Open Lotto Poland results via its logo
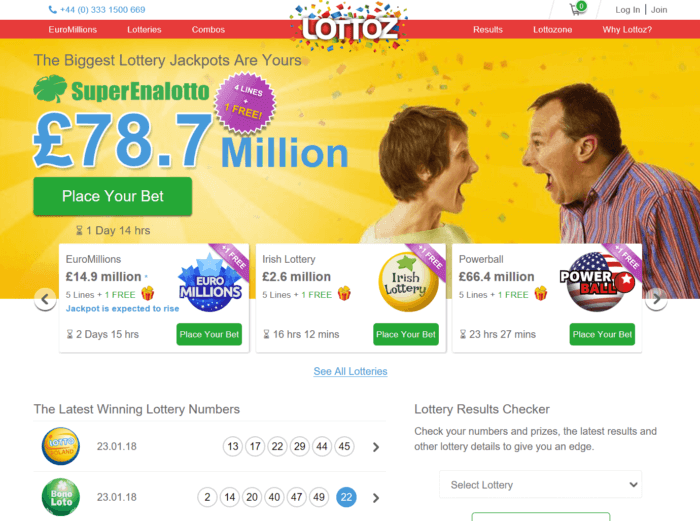The height and width of the screenshot is (521, 700). coord(61,446)
